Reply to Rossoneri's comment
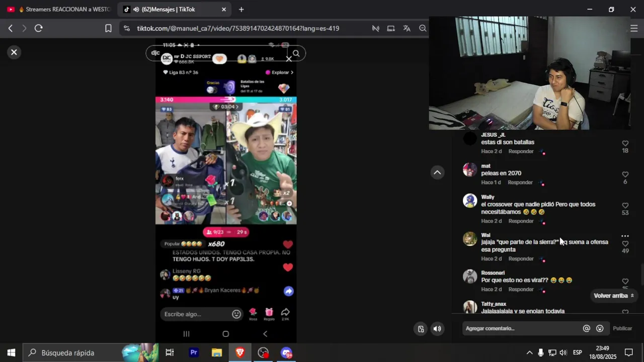 (x=521, y=290)
